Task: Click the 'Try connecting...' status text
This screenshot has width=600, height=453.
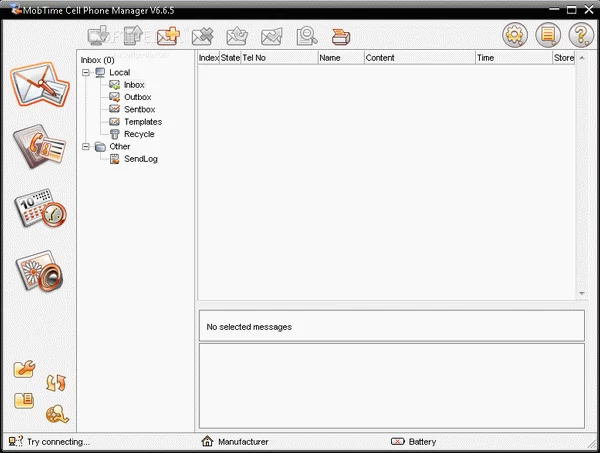Action: click(x=58, y=442)
